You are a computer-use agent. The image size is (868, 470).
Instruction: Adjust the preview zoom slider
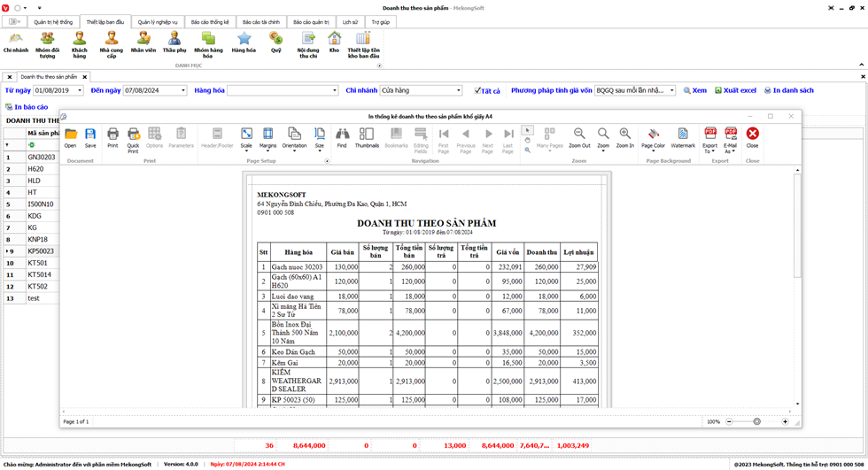click(x=756, y=421)
